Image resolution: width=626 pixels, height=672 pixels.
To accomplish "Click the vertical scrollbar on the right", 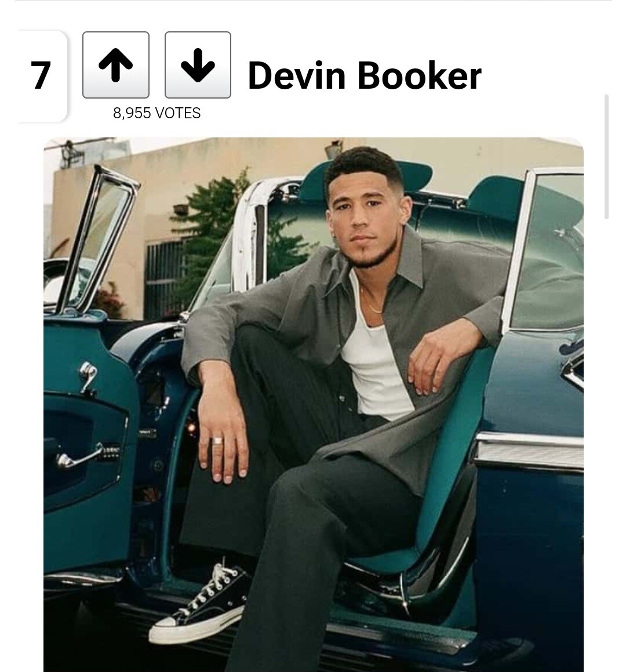I will 606,157.
